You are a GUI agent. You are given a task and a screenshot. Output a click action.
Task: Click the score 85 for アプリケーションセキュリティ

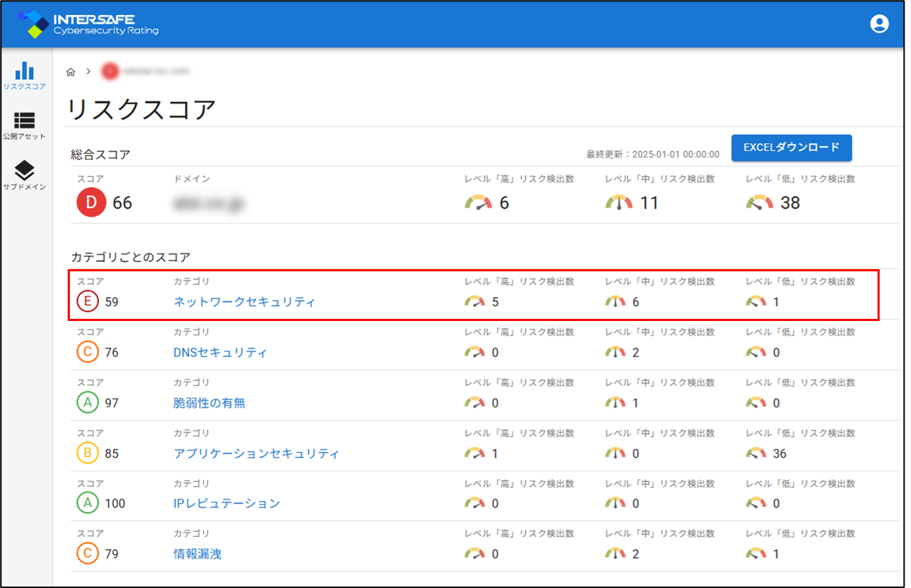[112, 453]
